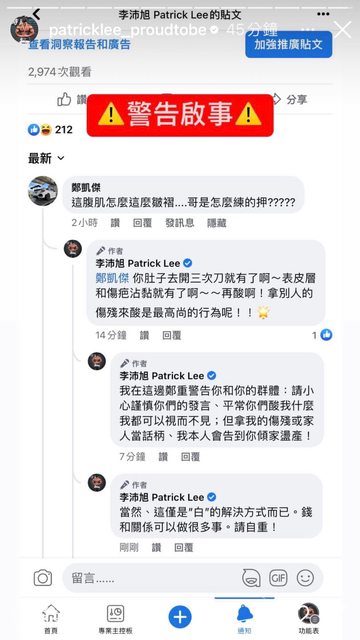Image resolution: width=360 pixels, height=640 pixels.
Task: Focus the 留言 comment input field
Action: [x=155, y=578]
